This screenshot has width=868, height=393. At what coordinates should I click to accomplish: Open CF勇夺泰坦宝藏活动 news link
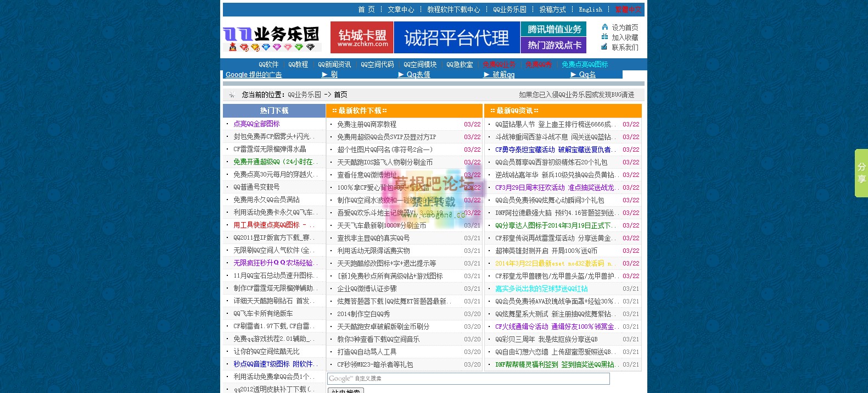(x=556, y=150)
